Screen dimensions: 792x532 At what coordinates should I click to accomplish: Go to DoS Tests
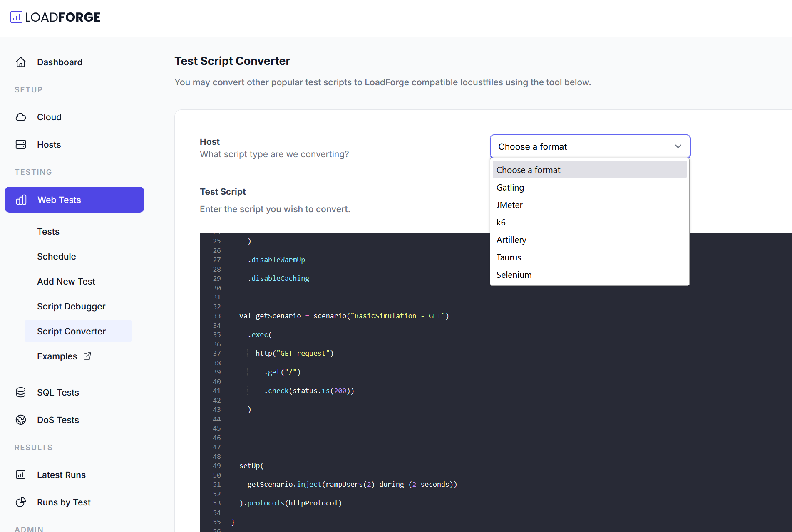58,420
